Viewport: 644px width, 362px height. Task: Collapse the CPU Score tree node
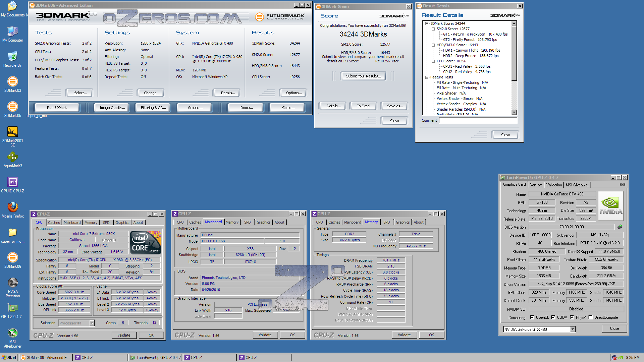(433, 61)
